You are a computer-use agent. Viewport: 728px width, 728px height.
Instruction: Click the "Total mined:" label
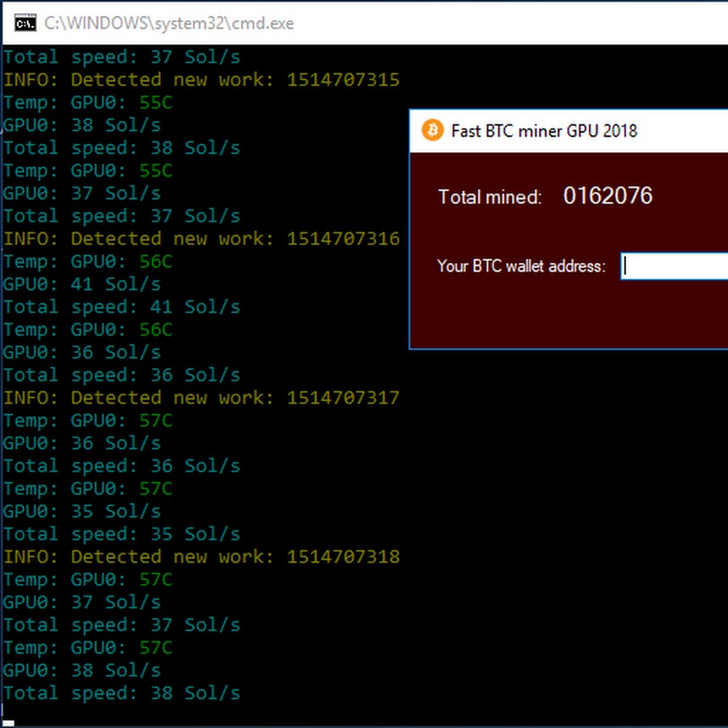(x=490, y=197)
